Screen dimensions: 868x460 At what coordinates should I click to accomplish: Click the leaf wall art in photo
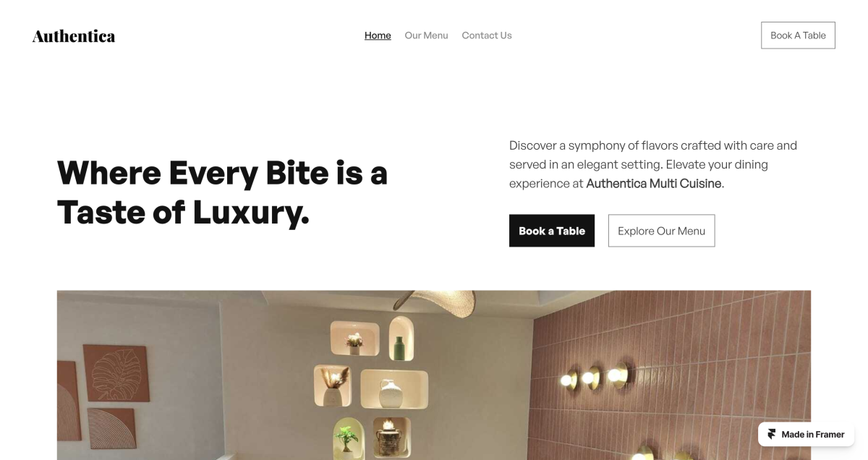coord(116,372)
